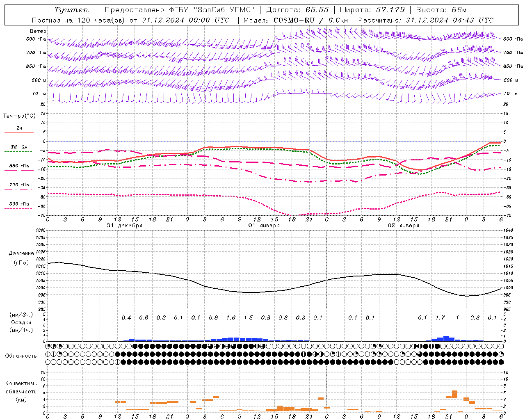Click the (мм/3ч.) precipitation unit label
The width and height of the screenshot is (525, 420).
[21, 315]
